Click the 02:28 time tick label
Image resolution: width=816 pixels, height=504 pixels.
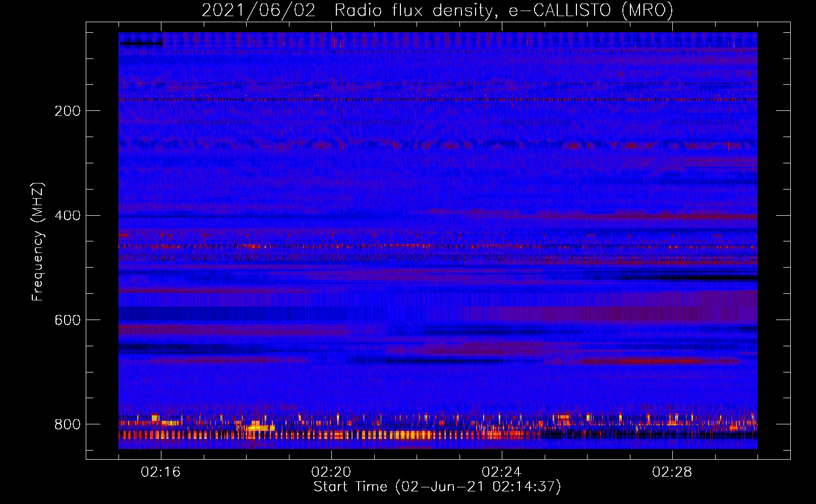(672, 472)
